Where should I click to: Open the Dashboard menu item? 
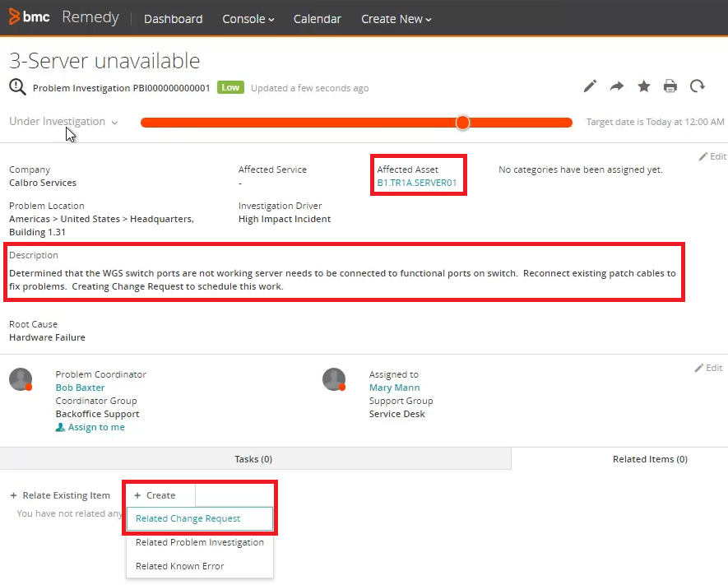point(174,19)
